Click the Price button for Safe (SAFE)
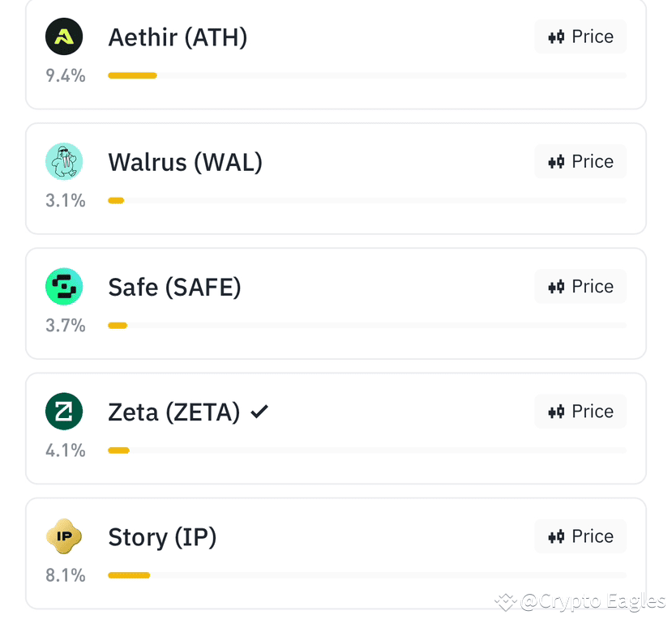 click(x=580, y=285)
